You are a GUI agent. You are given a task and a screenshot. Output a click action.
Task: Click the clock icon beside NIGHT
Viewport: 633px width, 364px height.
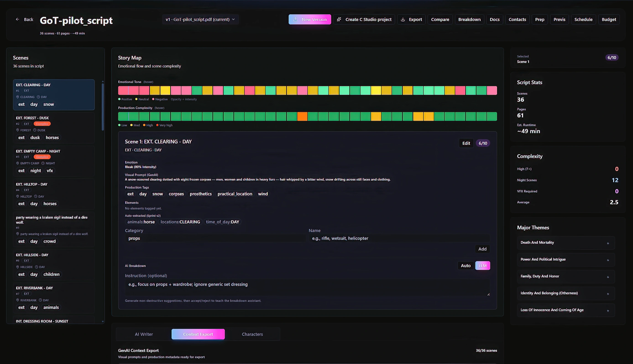43,163
